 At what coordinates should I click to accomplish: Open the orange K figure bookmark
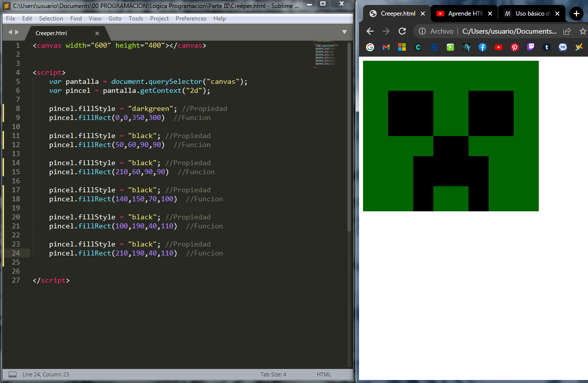[579, 47]
